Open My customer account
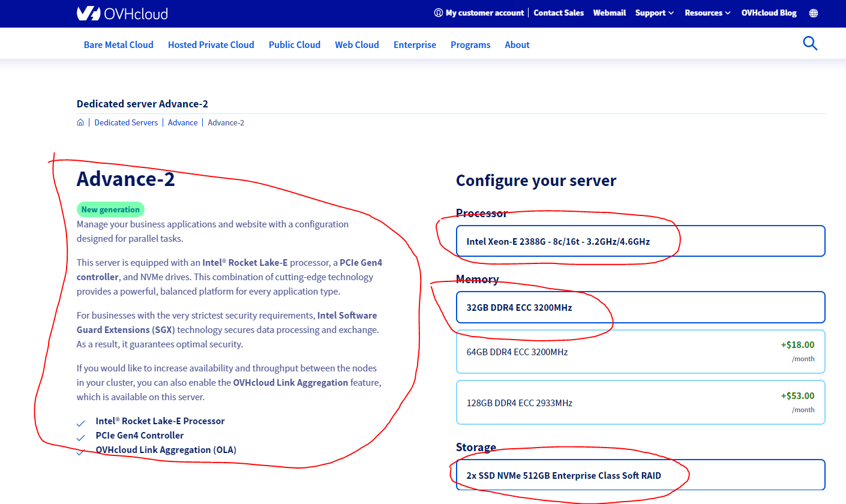The image size is (846, 504). 479,13
